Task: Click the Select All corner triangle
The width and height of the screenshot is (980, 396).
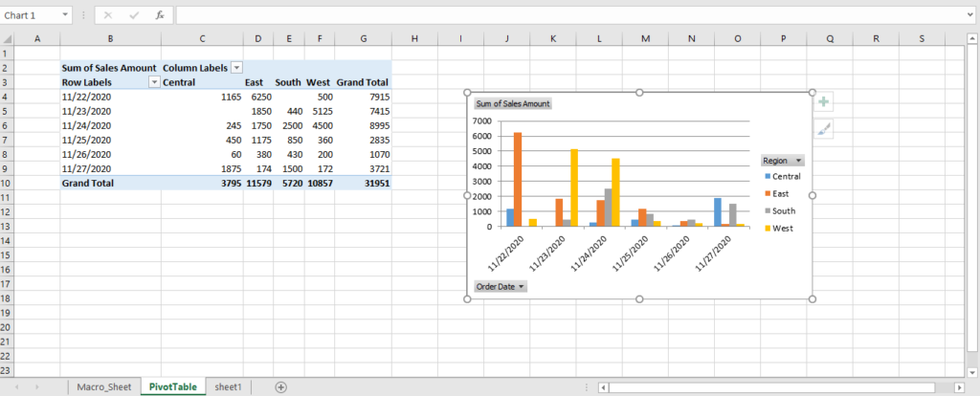Action: pyautogui.click(x=7, y=38)
